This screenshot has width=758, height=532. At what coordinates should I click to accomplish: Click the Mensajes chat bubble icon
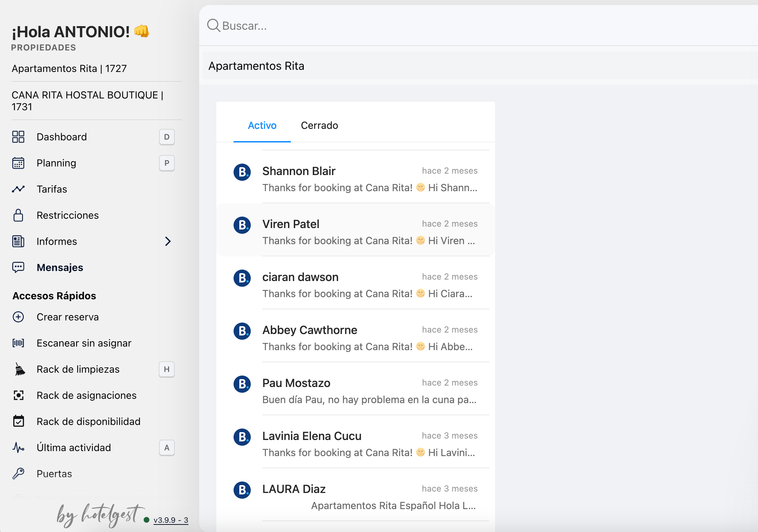[x=18, y=267]
